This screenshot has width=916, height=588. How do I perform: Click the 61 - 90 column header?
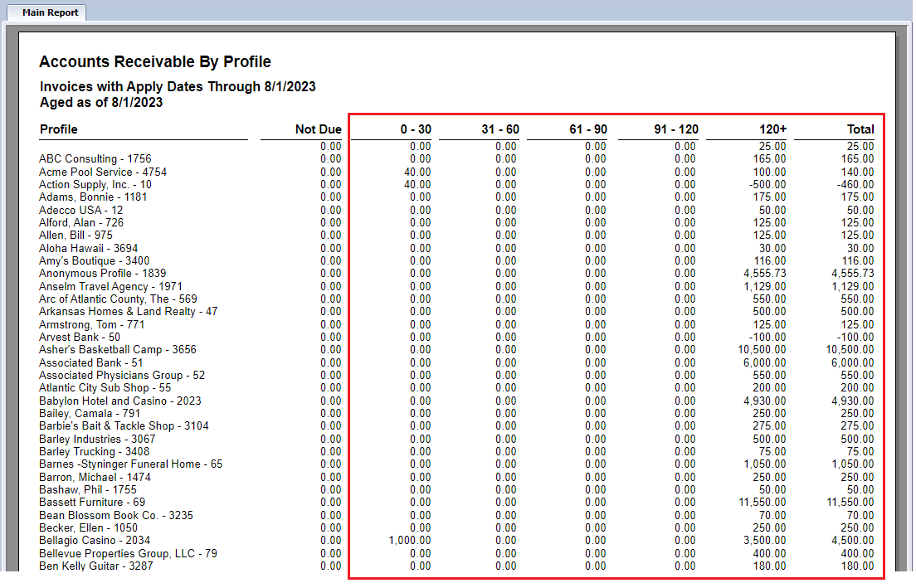(x=588, y=129)
